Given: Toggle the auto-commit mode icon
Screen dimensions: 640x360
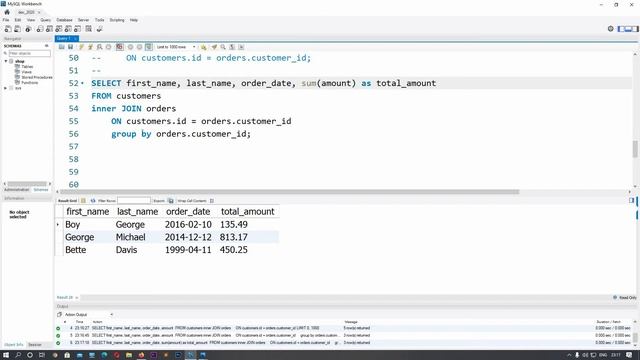Looking at the screenshot, I should tap(149, 47).
